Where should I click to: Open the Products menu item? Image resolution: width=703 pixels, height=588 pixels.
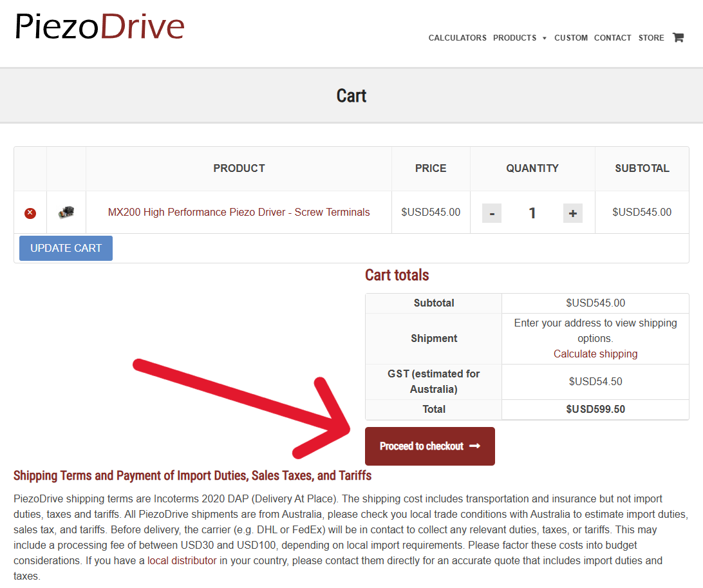click(x=515, y=37)
